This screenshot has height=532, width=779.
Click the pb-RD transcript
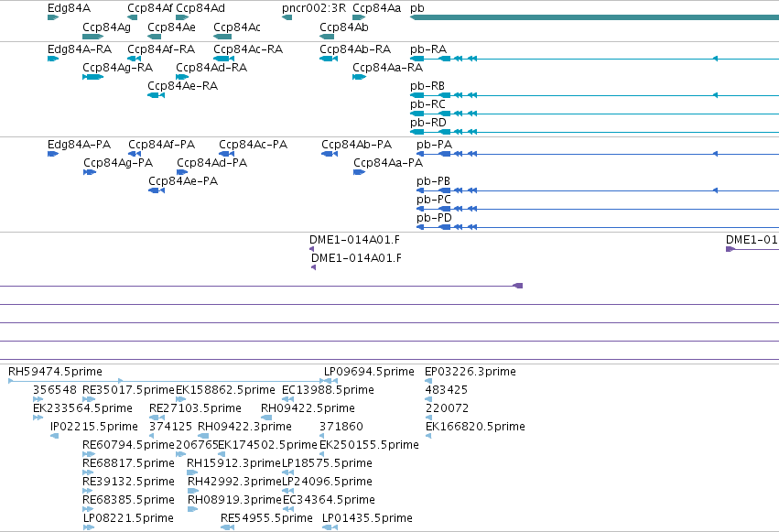pos(594,132)
